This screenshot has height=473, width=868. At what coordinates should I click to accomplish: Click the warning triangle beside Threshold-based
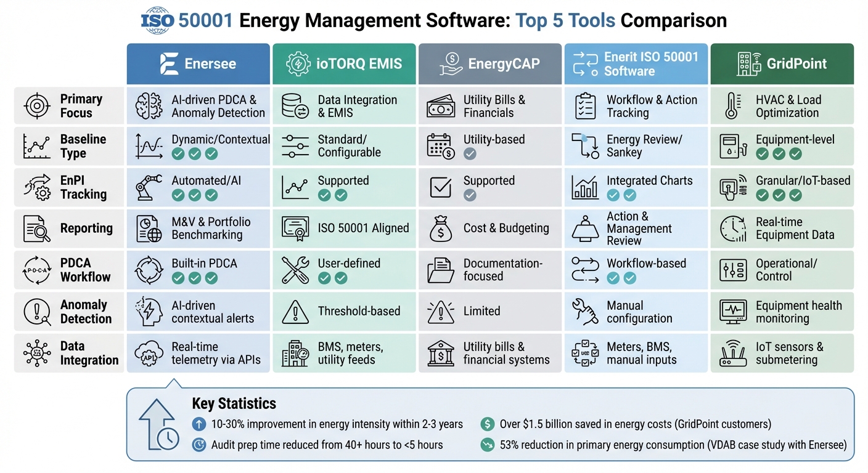click(295, 312)
